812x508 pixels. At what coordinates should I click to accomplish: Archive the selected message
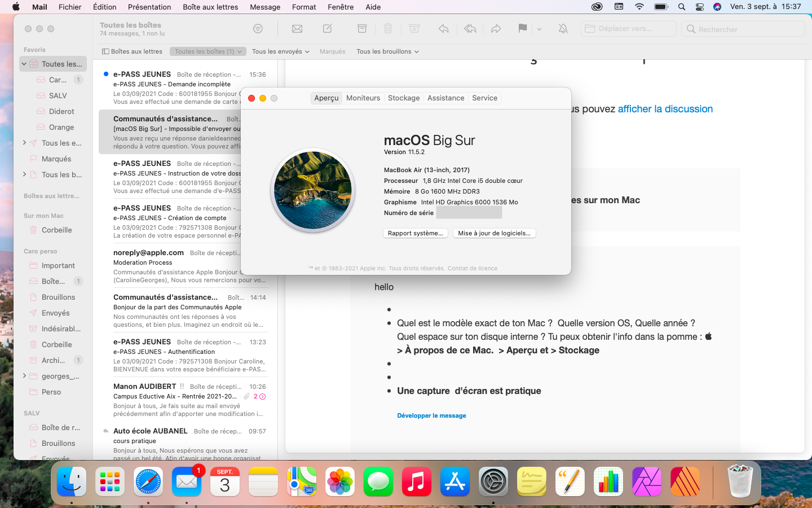tap(362, 29)
